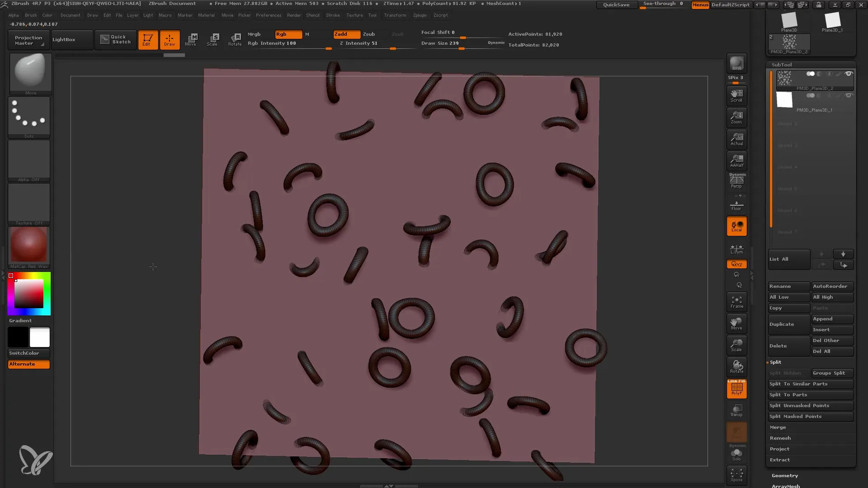The image size is (868, 488).
Task: Select the Draw mode button
Action: [169, 39]
